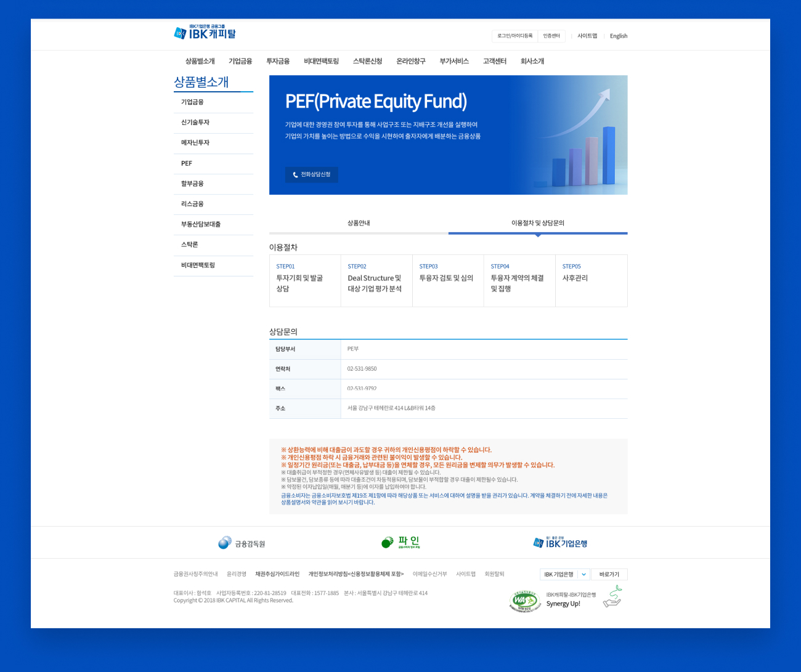This screenshot has height=672, width=801.
Task: Click the 로그인/아이디등록 button
Action: pos(514,36)
